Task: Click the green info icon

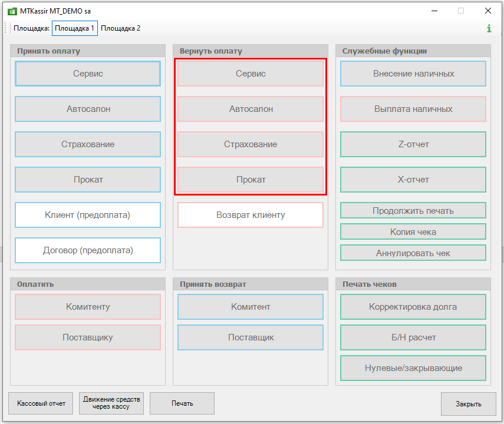Action: 489,28
